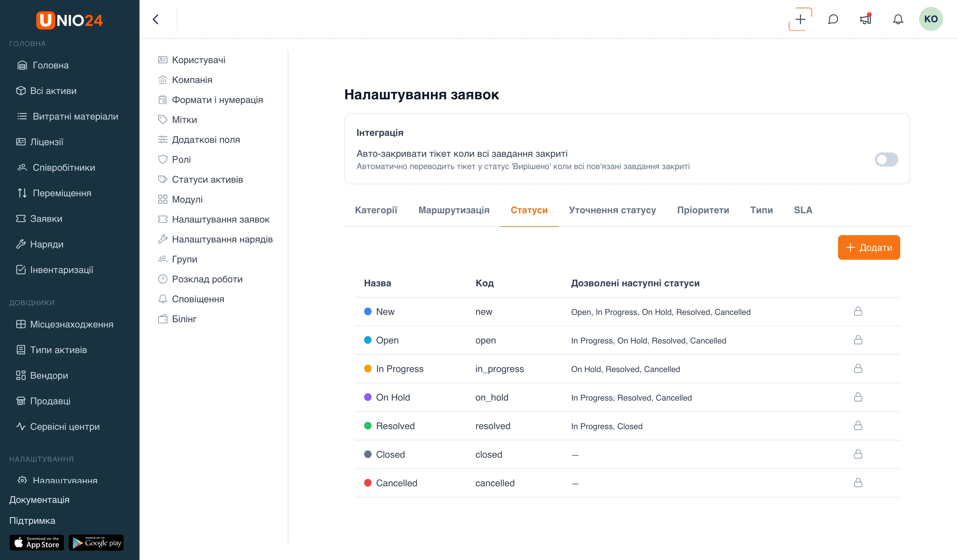Click the UNIO24 logo
Screen dimensions: 957x560
coord(69,20)
